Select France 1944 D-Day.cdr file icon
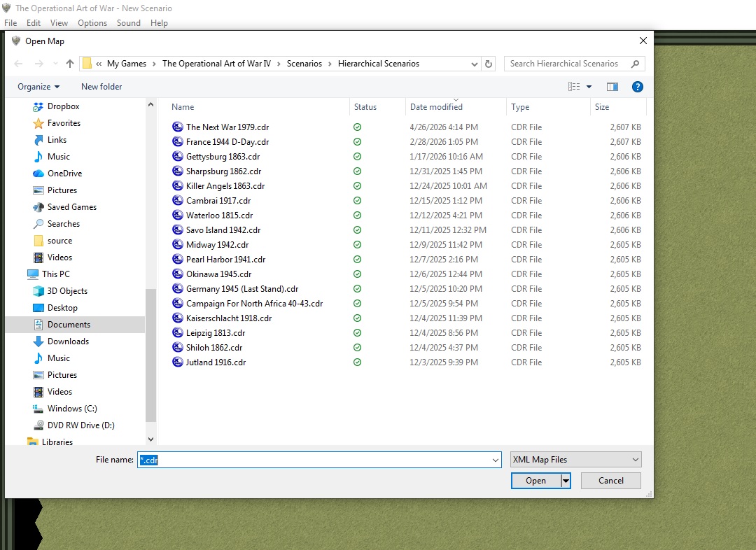The image size is (756, 550). pyautogui.click(x=178, y=142)
